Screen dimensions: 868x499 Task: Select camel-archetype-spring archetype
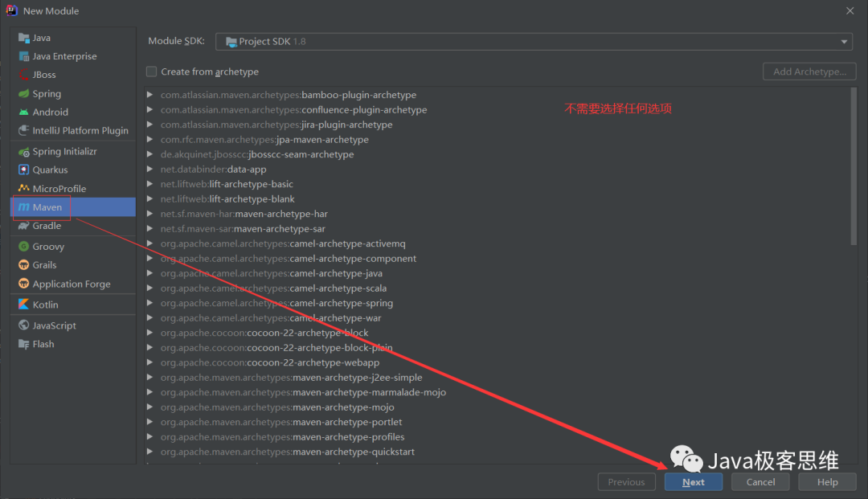276,303
